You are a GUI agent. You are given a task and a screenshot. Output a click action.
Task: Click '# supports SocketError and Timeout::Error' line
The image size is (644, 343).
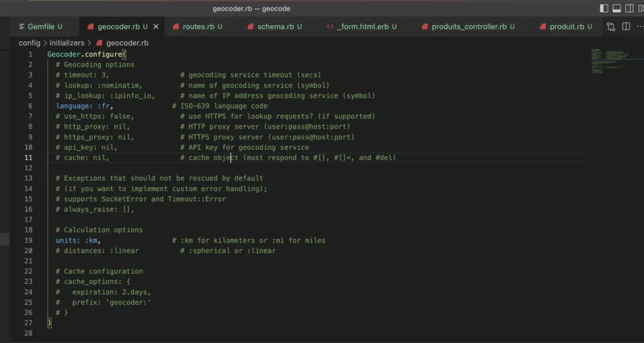(141, 199)
